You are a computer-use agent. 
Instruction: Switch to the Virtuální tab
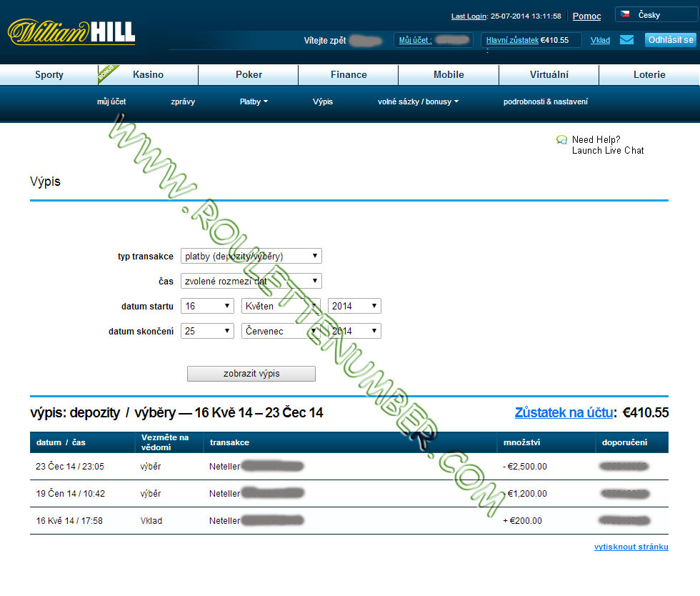(549, 74)
